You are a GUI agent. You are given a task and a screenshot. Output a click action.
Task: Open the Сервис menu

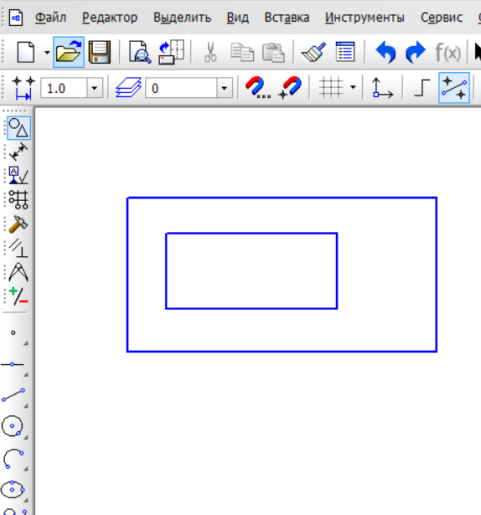pos(441,17)
